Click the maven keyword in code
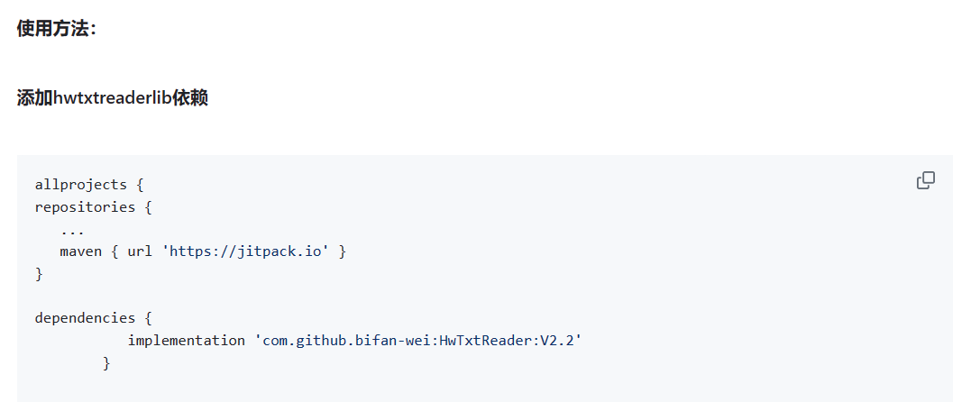 81,251
